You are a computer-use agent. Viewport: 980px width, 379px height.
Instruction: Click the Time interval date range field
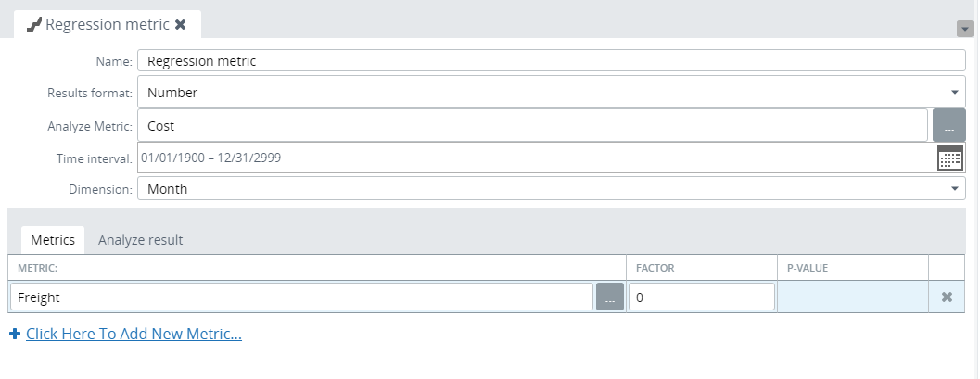[536, 158]
